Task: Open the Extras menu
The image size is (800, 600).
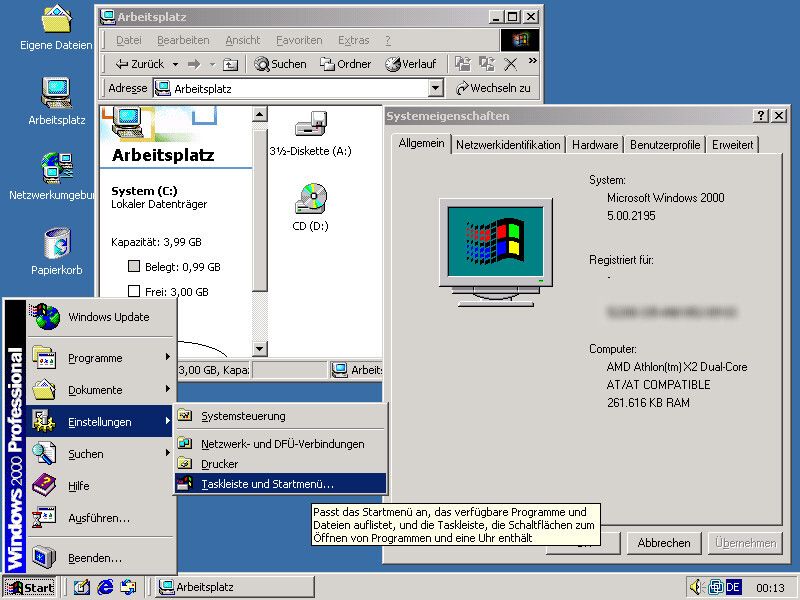Action: 354,40
